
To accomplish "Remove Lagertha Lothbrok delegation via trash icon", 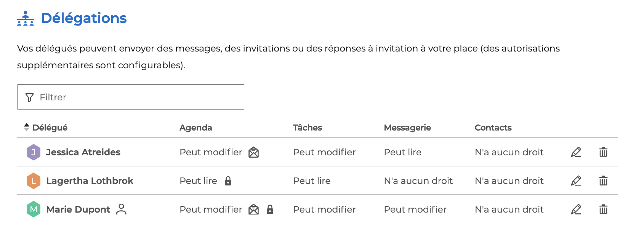I will pyautogui.click(x=603, y=181).
